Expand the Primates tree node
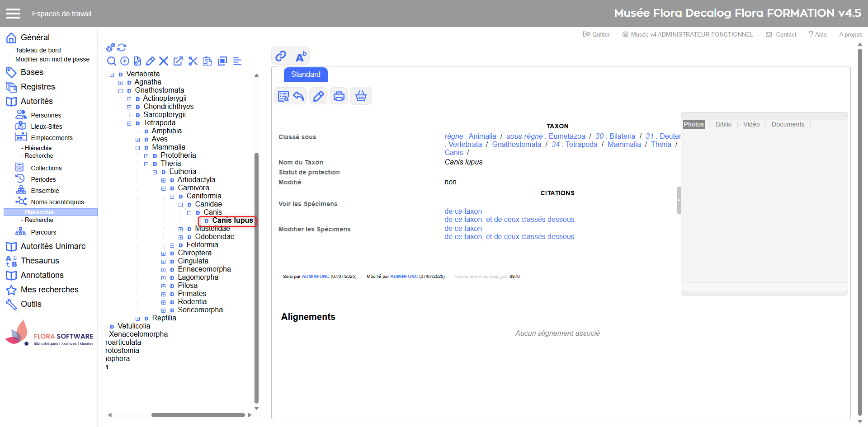 (x=164, y=294)
